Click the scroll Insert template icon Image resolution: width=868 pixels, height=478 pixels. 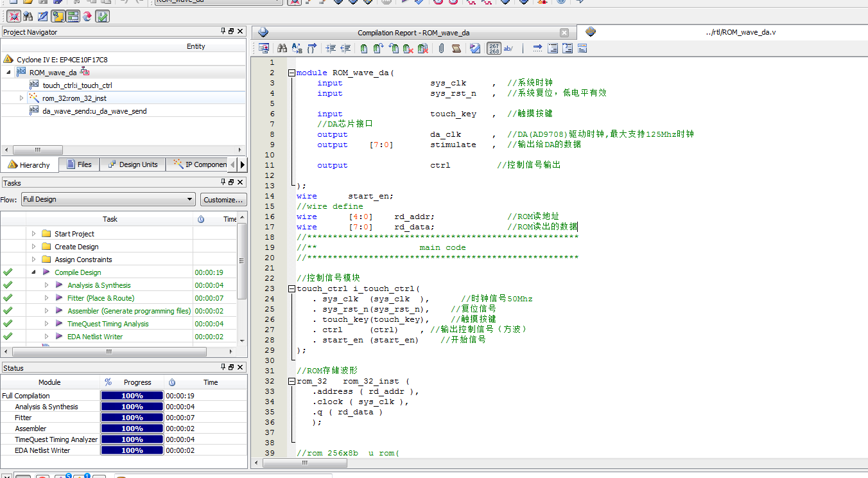point(456,48)
